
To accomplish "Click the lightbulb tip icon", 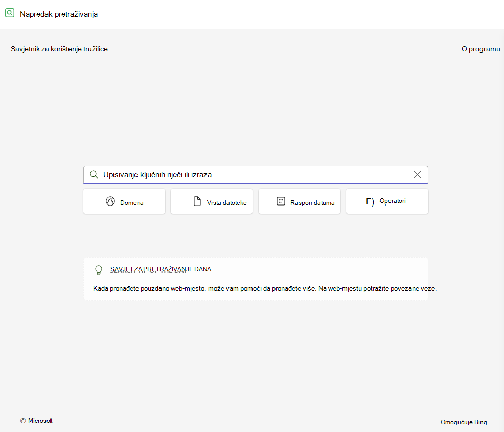I will click(x=99, y=270).
